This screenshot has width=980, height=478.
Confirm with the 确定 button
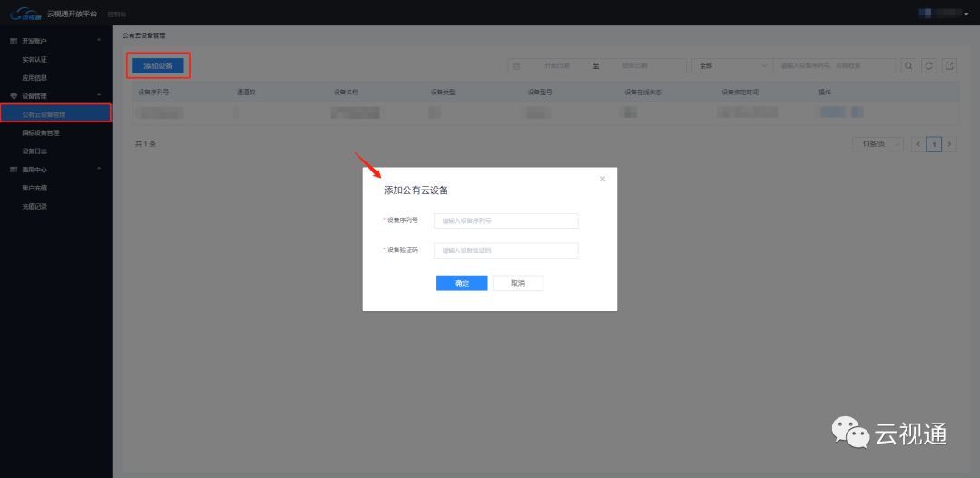coord(462,283)
